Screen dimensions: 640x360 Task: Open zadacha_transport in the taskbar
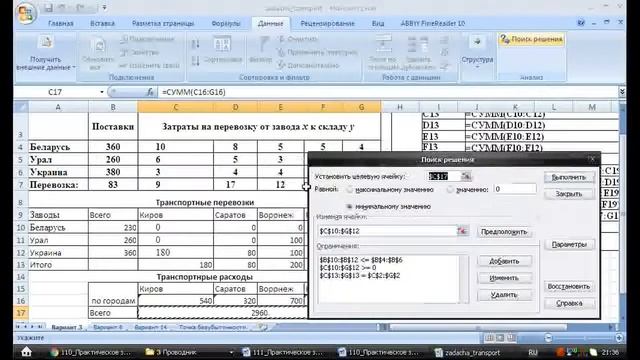[468, 352]
